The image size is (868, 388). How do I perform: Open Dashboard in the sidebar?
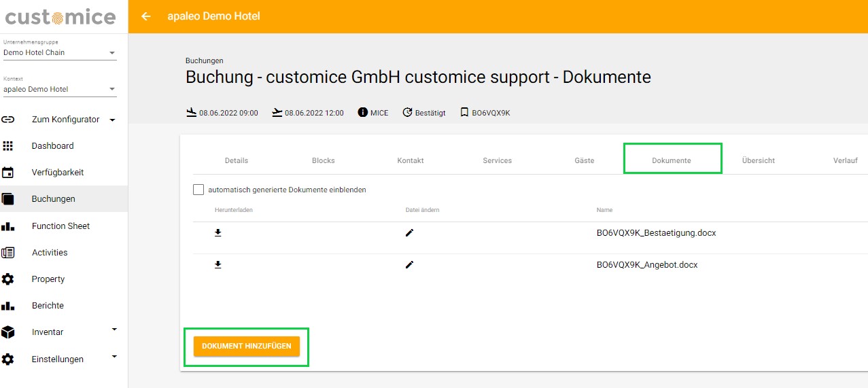(x=64, y=146)
